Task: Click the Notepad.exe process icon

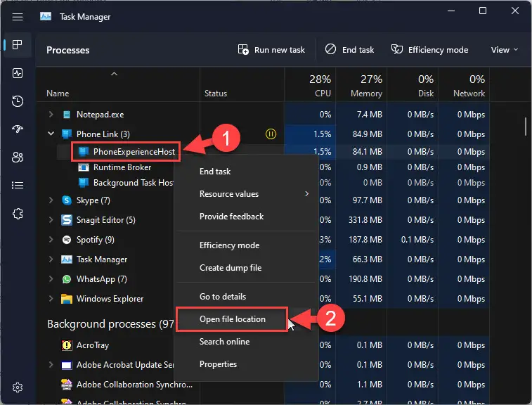Action: (x=67, y=115)
